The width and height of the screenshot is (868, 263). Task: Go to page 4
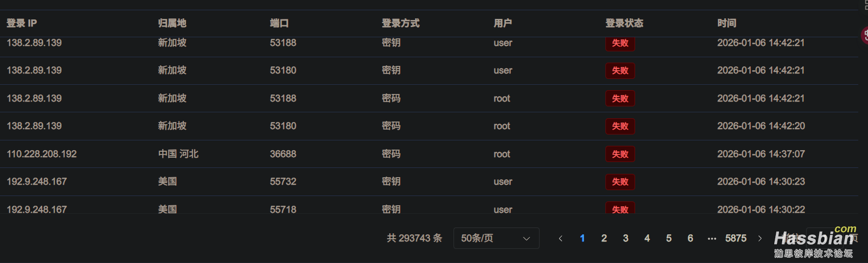[647, 238]
